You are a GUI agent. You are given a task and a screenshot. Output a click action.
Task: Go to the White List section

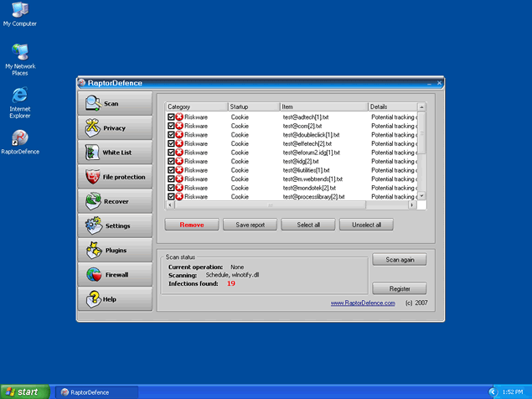115,153
